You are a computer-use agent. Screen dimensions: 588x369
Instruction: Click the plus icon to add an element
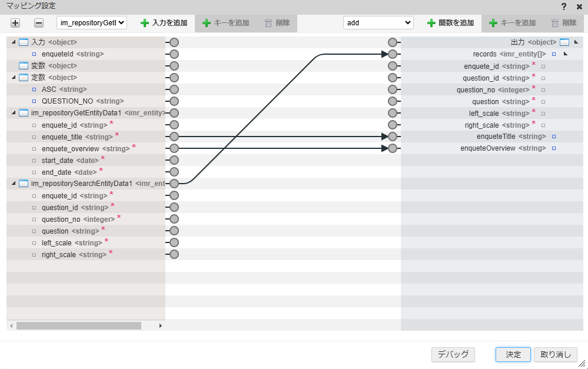click(15, 22)
